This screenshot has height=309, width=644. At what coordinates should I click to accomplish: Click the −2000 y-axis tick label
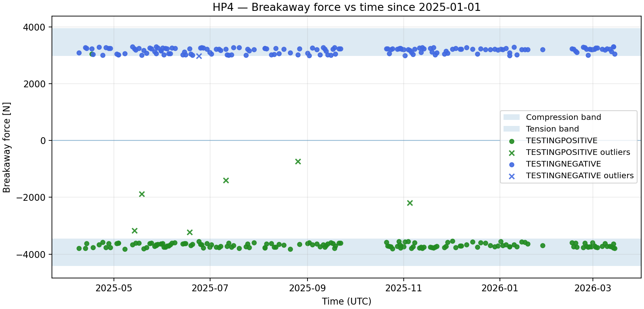[31, 198]
